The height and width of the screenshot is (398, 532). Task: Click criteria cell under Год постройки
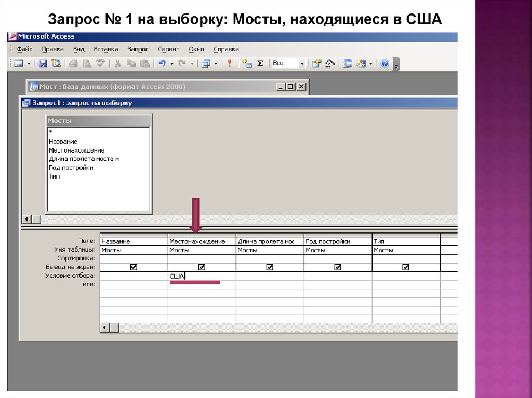coord(338,276)
